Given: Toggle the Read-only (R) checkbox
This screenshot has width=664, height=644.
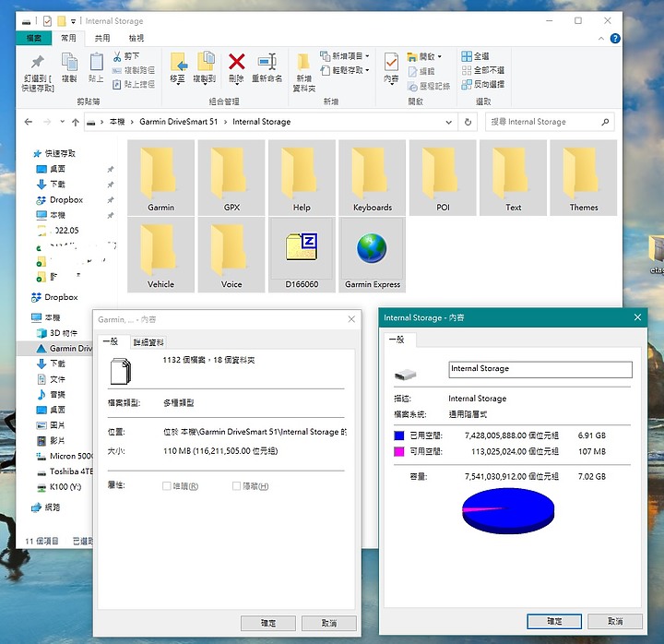Looking at the screenshot, I should pyautogui.click(x=166, y=486).
